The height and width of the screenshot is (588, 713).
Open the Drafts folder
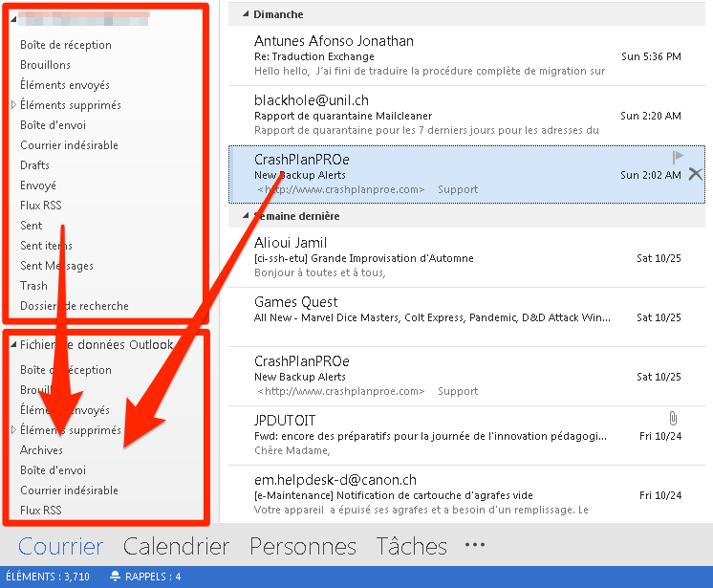pos(34,165)
